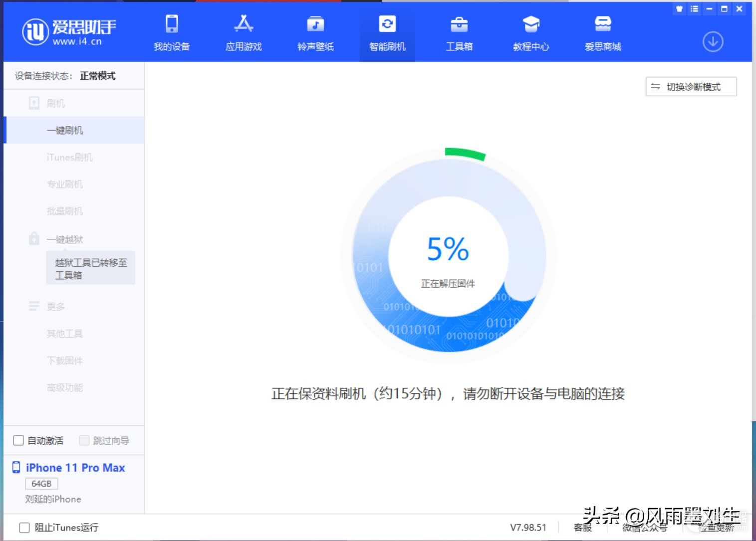
Task: Choose 一键刷机 in the sidebar
Action: tap(74, 130)
